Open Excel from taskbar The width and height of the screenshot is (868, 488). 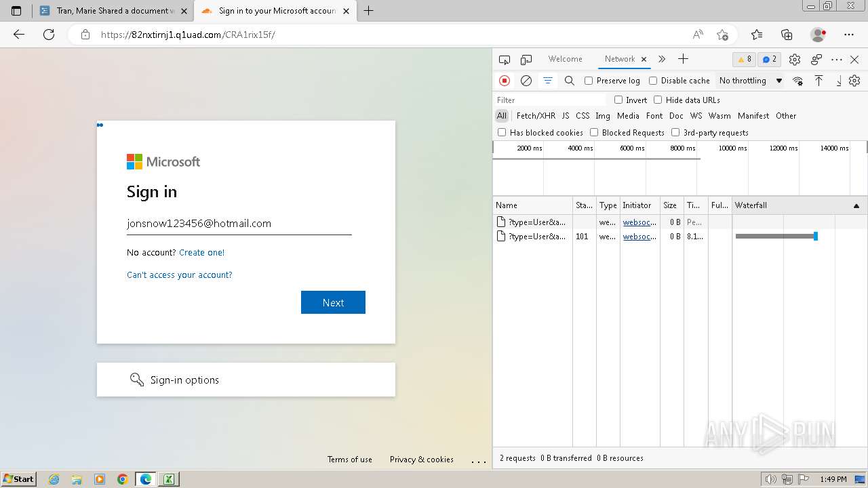tap(169, 479)
